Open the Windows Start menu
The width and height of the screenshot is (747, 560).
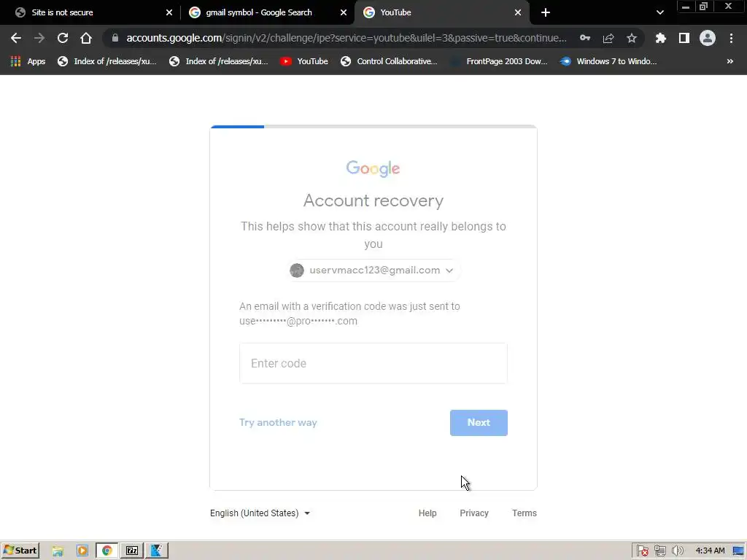click(x=20, y=551)
